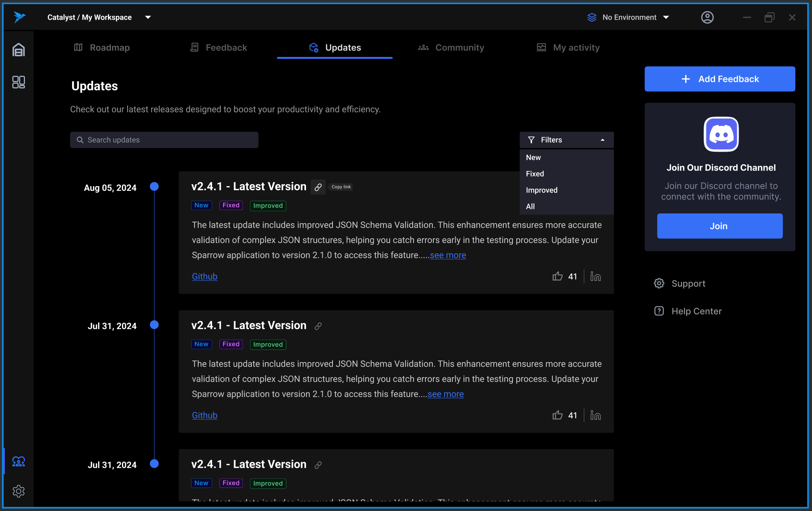Choose the Fixed filter option
Viewport: 812px width, 511px height.
[x=535, y=174]
